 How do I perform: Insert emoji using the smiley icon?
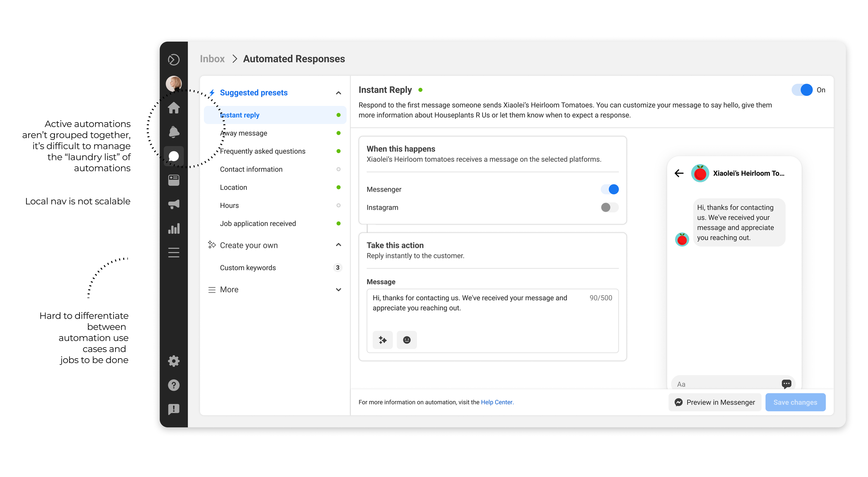coord(407,340)
